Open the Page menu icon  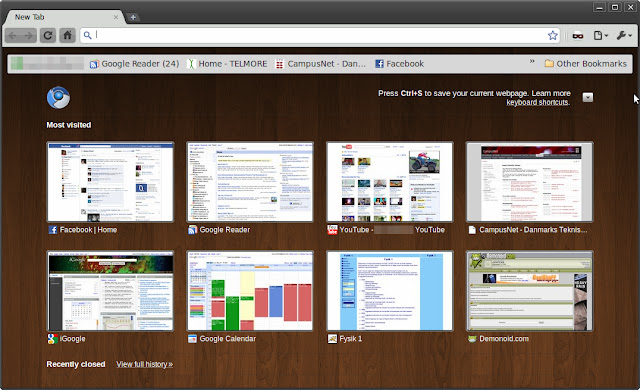point(600,35)
